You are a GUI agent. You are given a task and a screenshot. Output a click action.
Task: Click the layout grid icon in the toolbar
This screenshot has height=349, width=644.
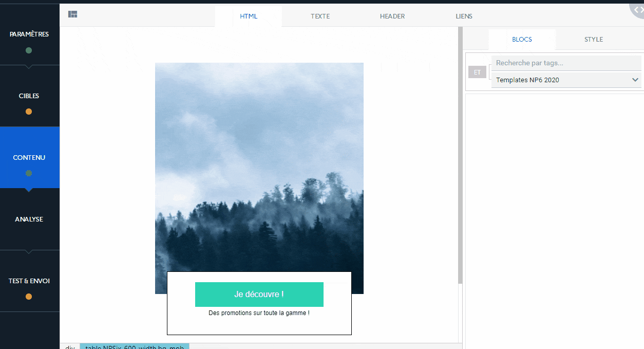pos(72,14)
